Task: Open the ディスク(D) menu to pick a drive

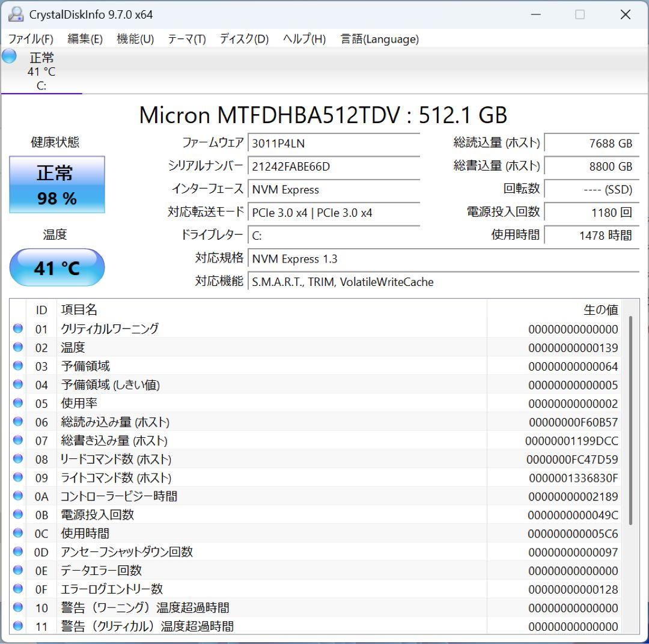Action: pos(243,39)
